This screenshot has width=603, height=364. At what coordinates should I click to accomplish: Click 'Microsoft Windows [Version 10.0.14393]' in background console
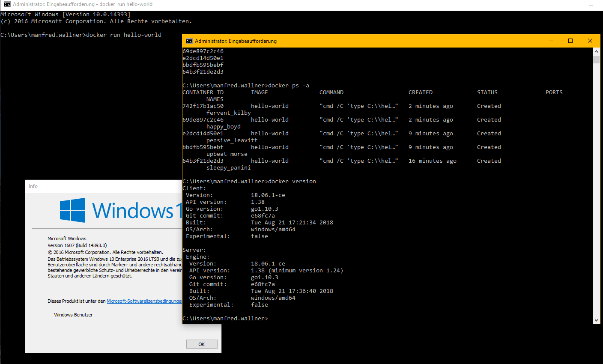point(66,15)
